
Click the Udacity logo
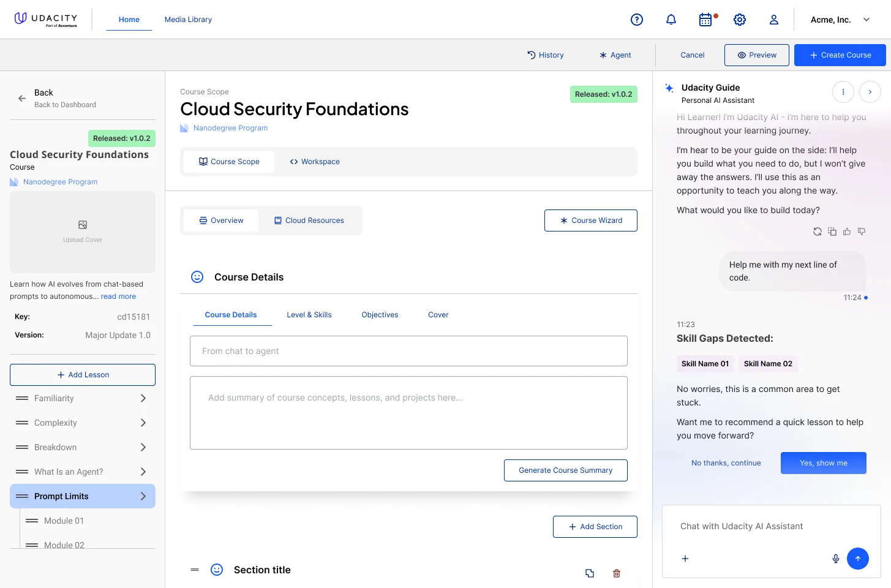point(46,20)
